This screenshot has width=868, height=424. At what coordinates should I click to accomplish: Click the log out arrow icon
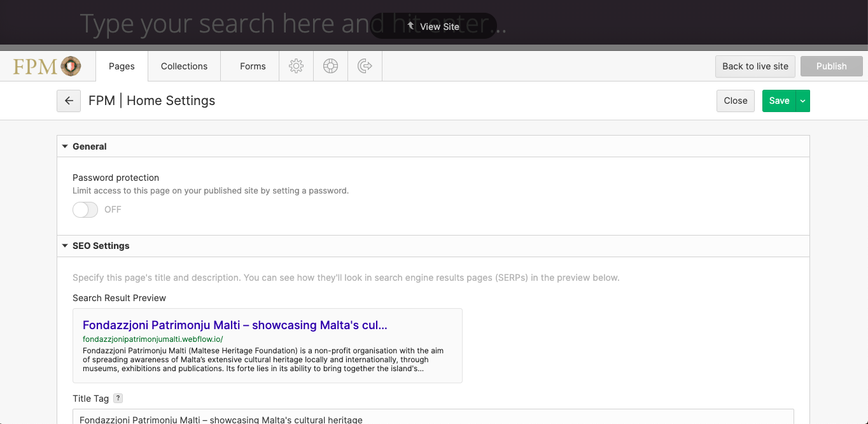365,66
